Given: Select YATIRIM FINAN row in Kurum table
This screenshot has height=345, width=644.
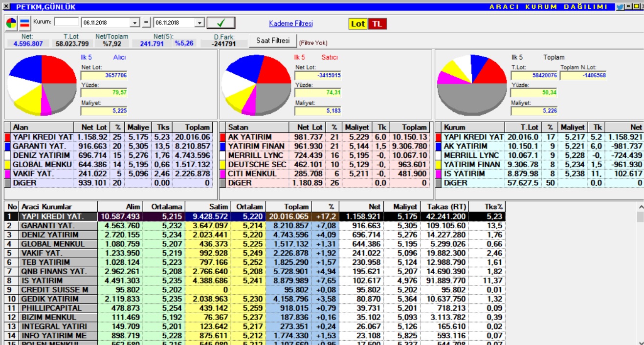Looking at the screenshot, I should [539, 165].
